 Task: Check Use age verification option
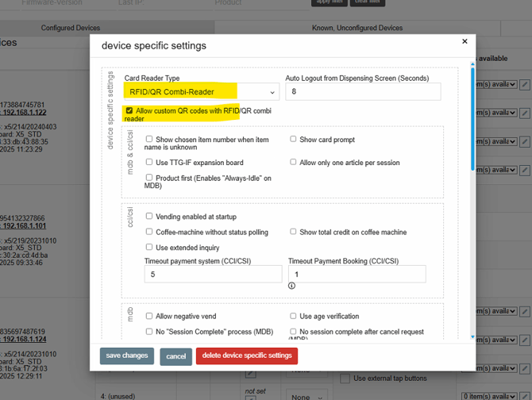[x=293, y=317]
